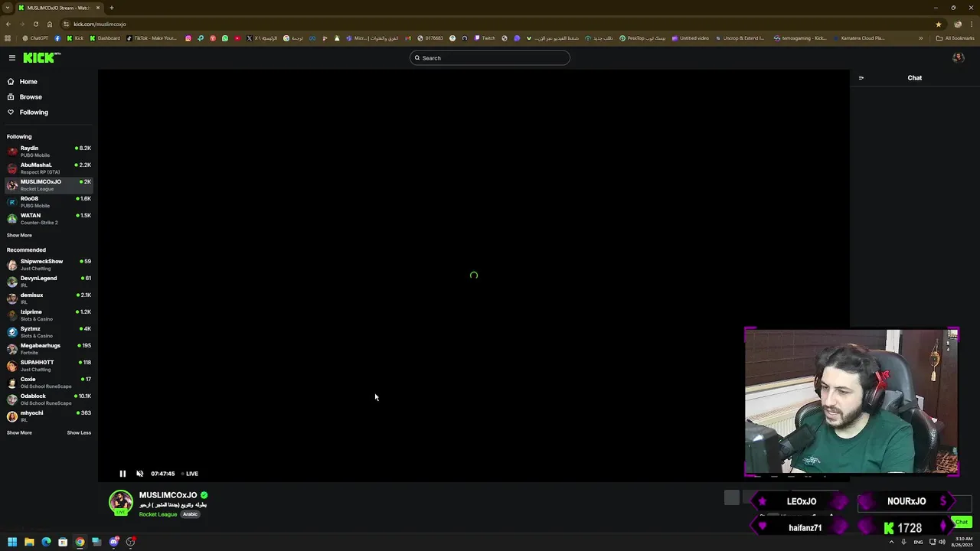Image resolution: width=980 pixels, height=551 pixels.
Task: Open the PeskTop bookmark
Action: click(642, 38)
